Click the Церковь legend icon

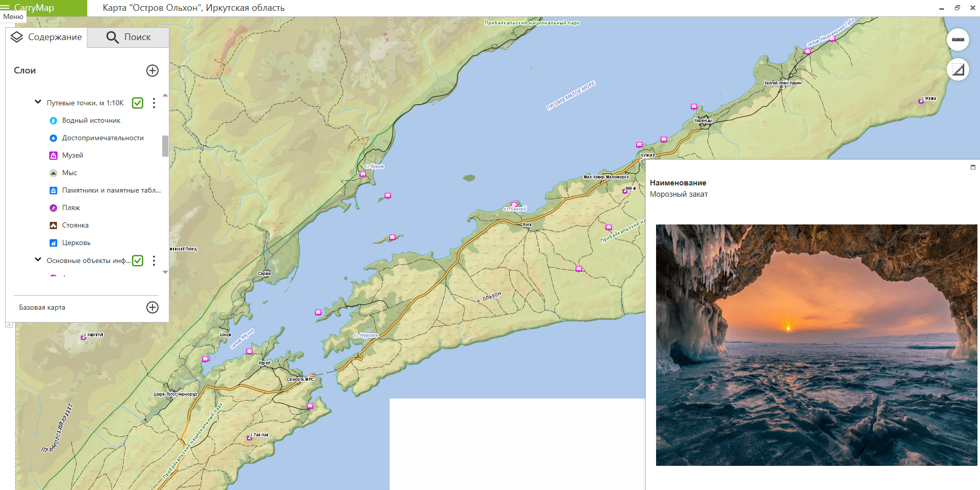53,243
